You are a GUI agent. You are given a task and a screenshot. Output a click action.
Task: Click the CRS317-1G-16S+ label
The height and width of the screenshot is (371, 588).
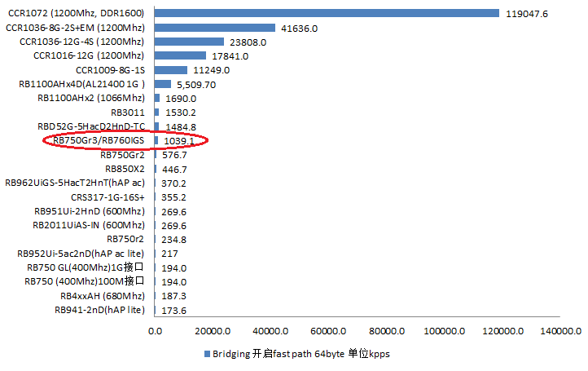pos(108,197)
